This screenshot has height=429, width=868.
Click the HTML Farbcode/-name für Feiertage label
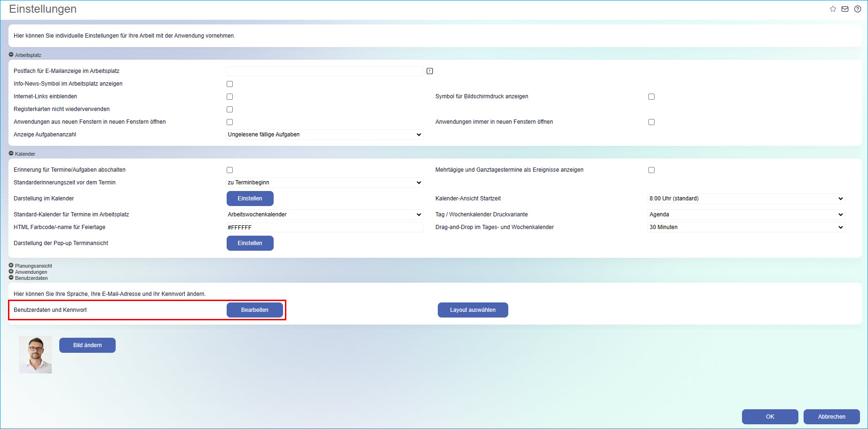click(60, 227)
